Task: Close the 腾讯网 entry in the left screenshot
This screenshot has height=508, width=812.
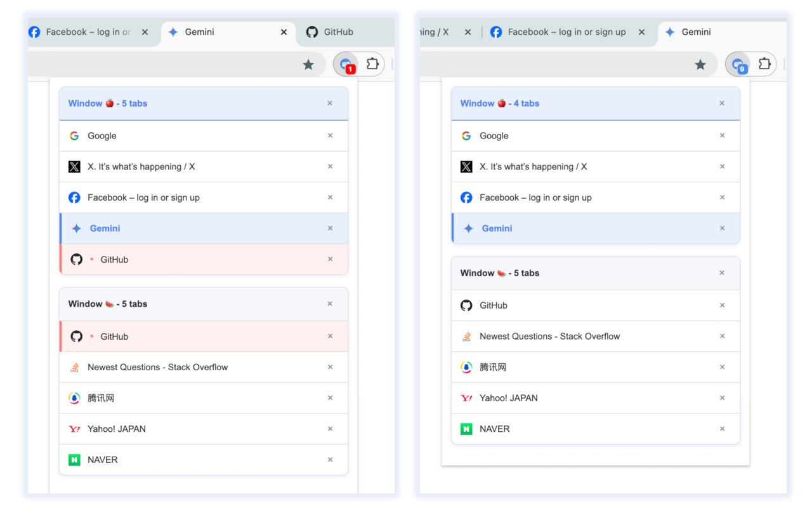Action: click(330, 398)
